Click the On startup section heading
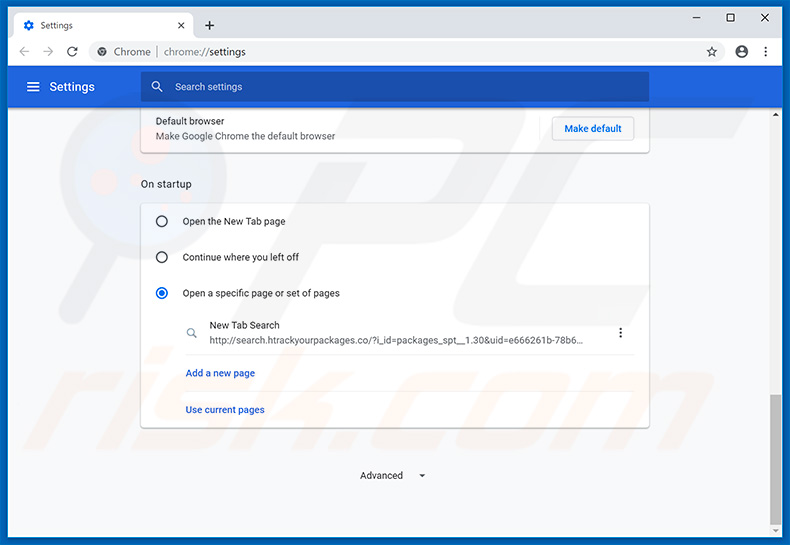Screen dimensions: 790x545 [166, 184]
